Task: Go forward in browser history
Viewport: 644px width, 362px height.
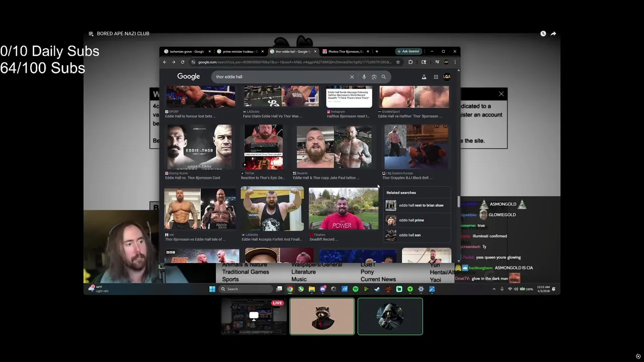Action: tap(174, 62)
